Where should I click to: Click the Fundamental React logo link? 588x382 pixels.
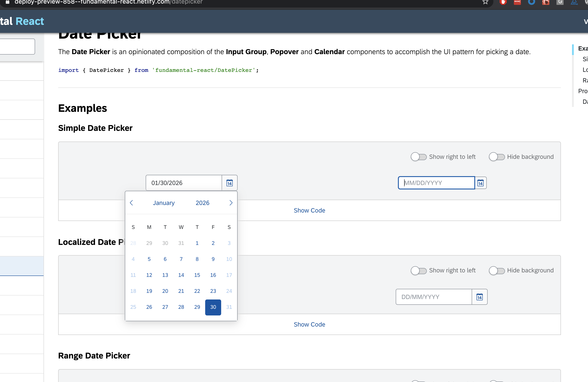pos(22,21)
